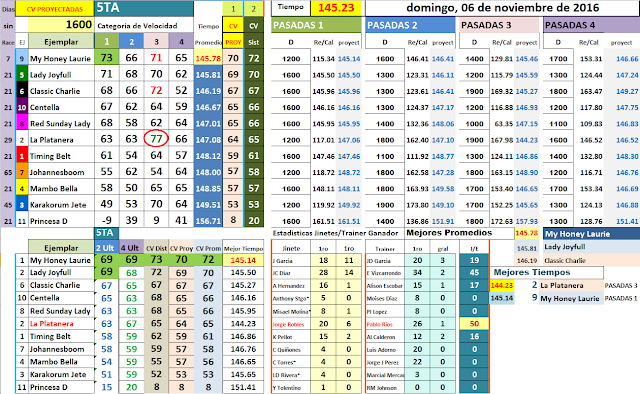Click the pink PASADAS 3 section header

499,25
